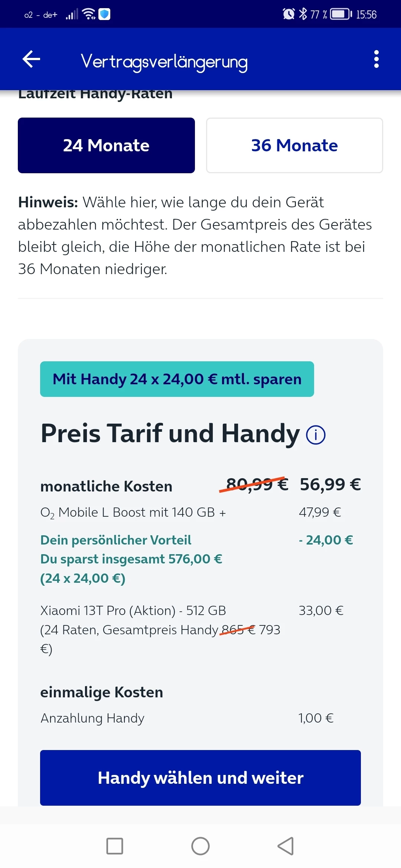Select the 36 Monate installment option

294,145
